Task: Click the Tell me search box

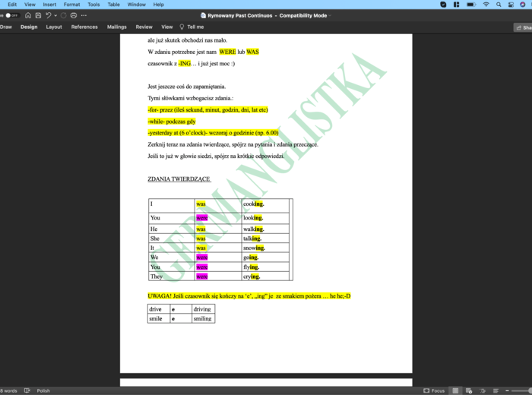Action: tap(192, 27)
